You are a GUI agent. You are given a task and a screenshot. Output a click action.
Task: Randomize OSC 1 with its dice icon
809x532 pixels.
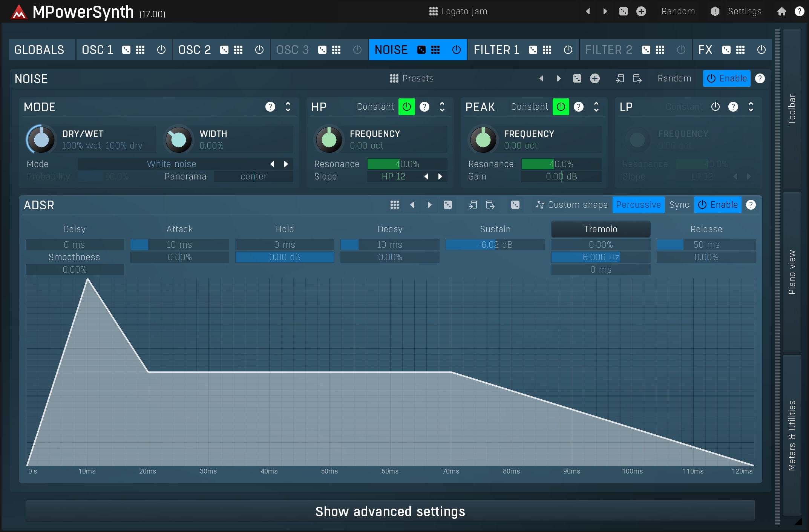click(x=126, y=50)
